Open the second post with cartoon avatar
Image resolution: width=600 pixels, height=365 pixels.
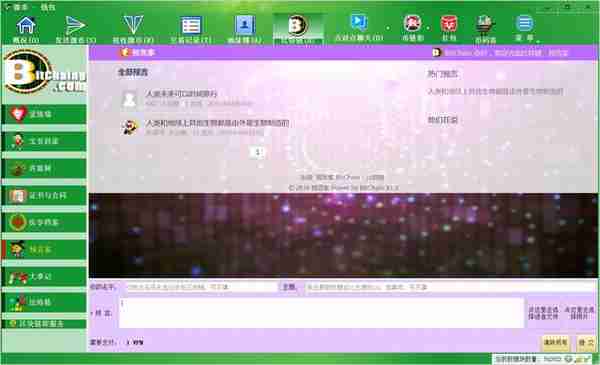click(x=217, y=123)
